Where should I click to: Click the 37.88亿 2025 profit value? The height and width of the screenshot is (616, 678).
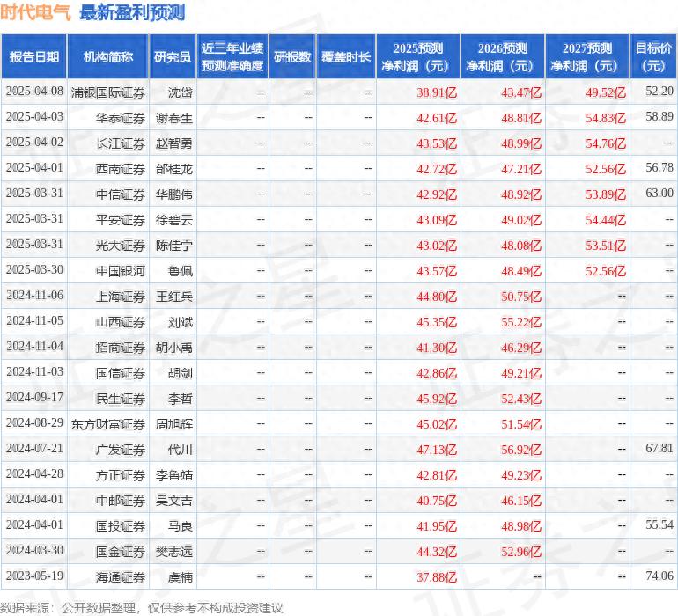point(437,576)
